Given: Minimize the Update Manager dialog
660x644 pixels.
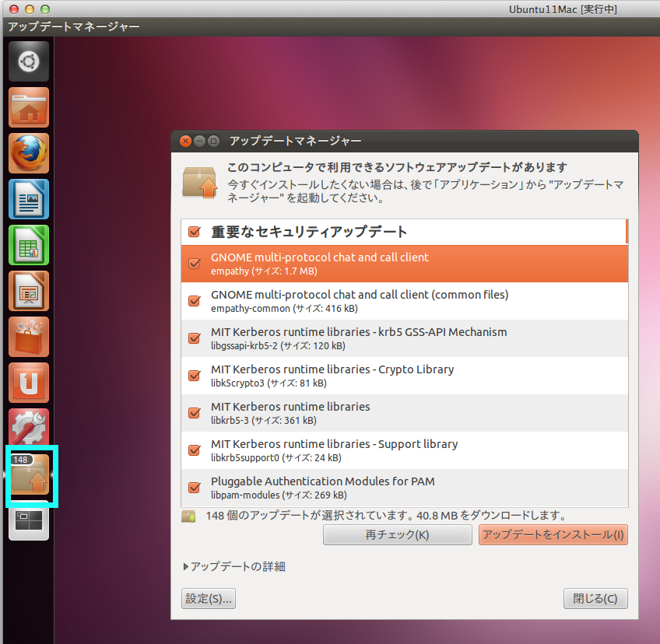Looking at the screenshot, I should pos(199,141).
